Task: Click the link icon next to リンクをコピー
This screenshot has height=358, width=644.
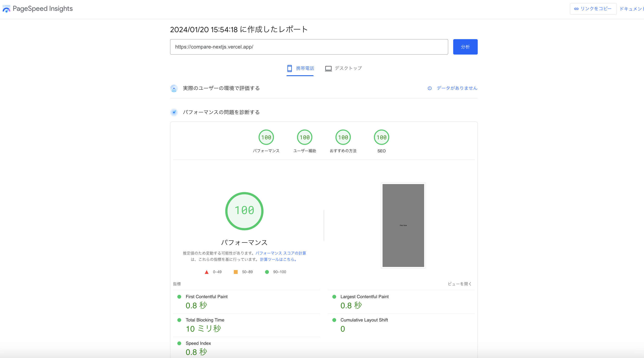Action: [576, 8]
